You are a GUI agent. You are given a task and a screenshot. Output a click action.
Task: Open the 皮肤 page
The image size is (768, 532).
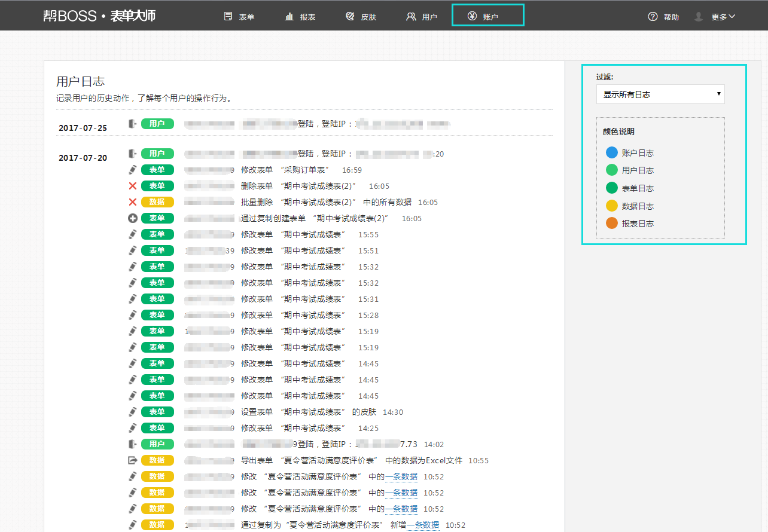tap(361, 17)
